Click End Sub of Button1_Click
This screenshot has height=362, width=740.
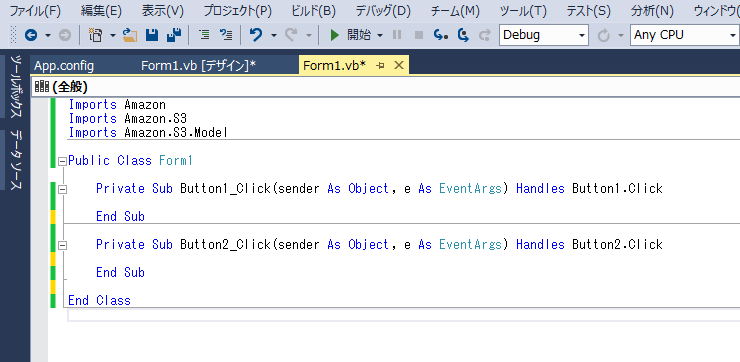tap(120, 216)
